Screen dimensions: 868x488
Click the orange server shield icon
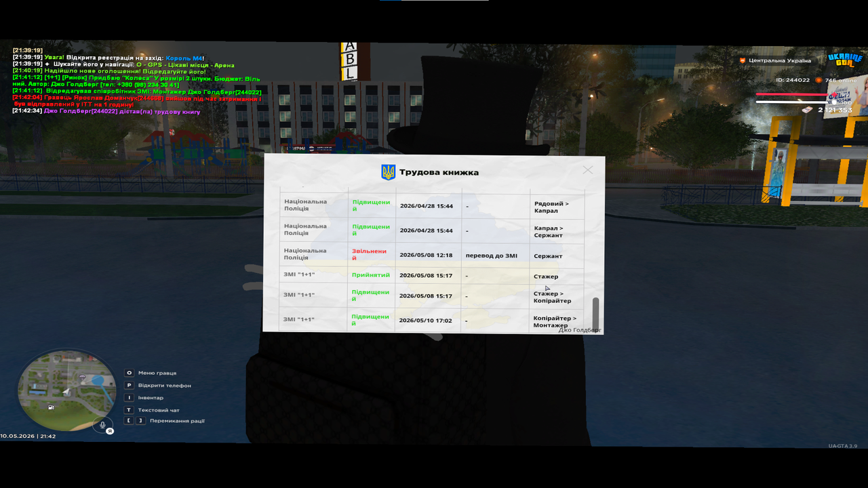[743, 60]
